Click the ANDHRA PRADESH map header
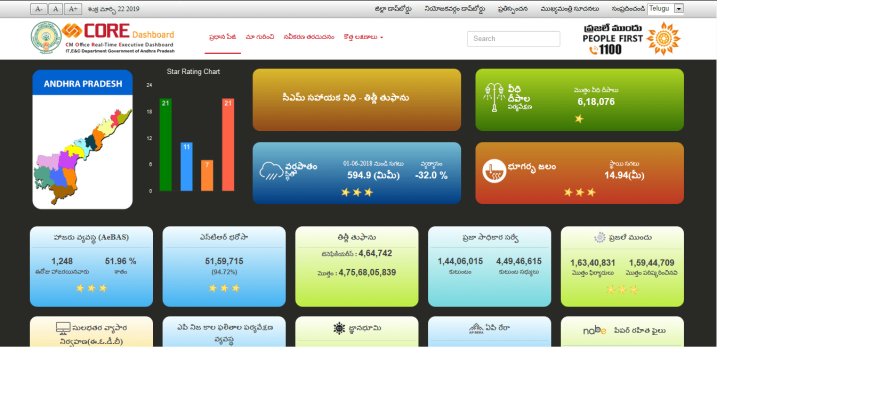Viewport: 870px width, 409px height. 82,83
